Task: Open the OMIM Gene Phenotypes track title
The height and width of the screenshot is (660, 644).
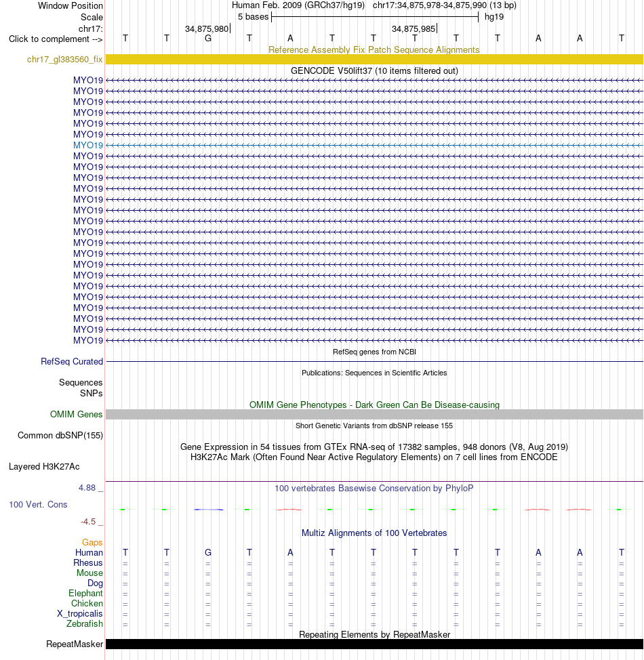Action: (374, 405)
